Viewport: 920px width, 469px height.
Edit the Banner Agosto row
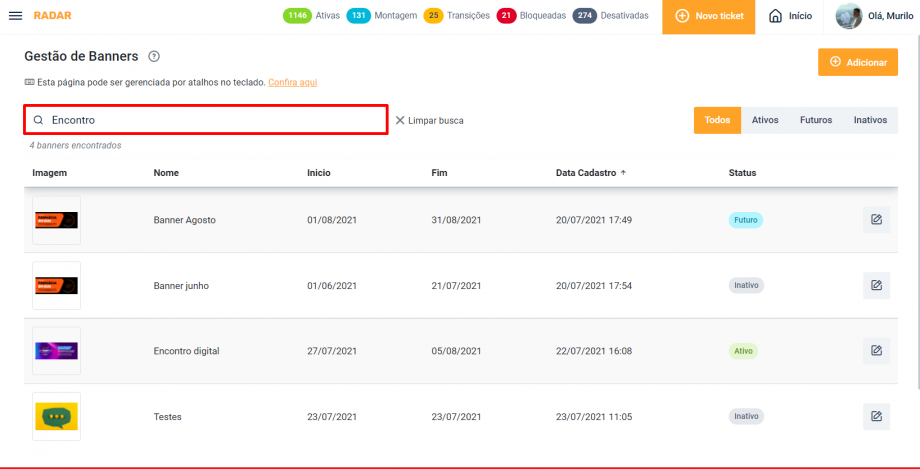tap(876, 220)
